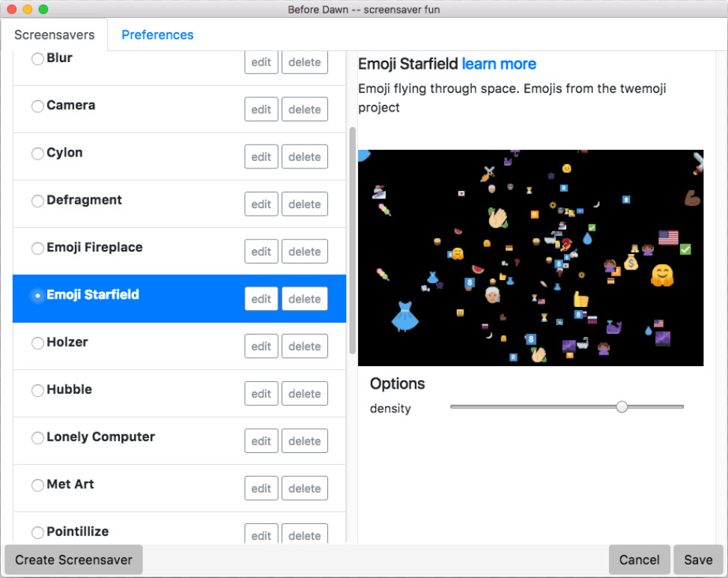Click the density slider handle

point(622,407)
